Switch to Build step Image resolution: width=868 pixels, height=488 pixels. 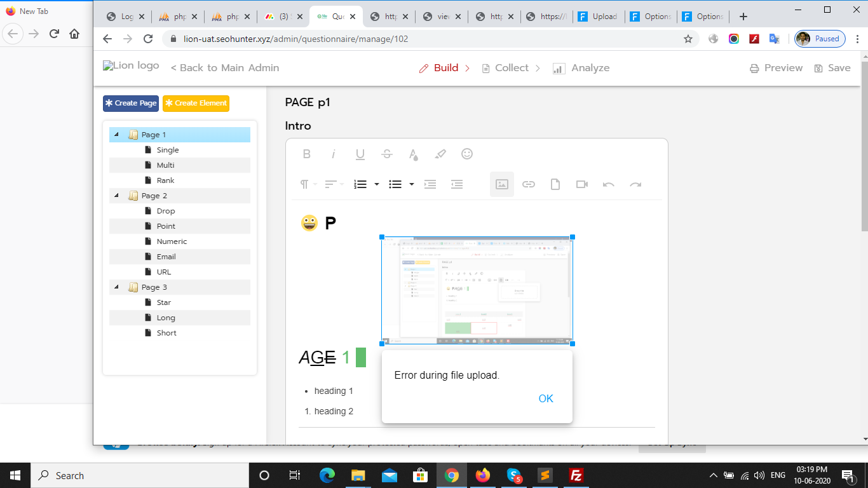[x=444, y=68]
